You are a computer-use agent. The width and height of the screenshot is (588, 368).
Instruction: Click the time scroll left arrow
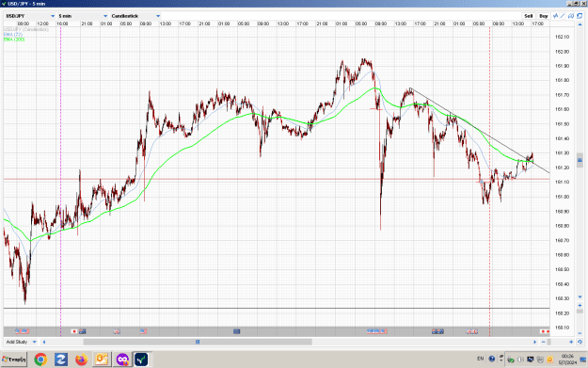point(44,342)
